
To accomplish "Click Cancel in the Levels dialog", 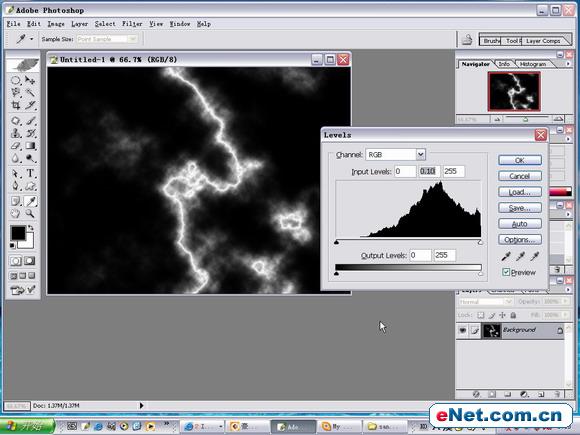I will (x=520, y=176).
